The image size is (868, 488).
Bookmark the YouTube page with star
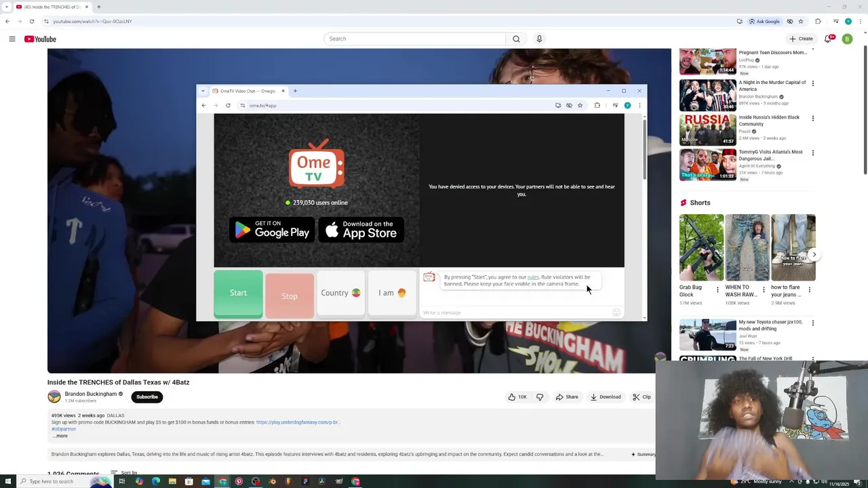801,21
